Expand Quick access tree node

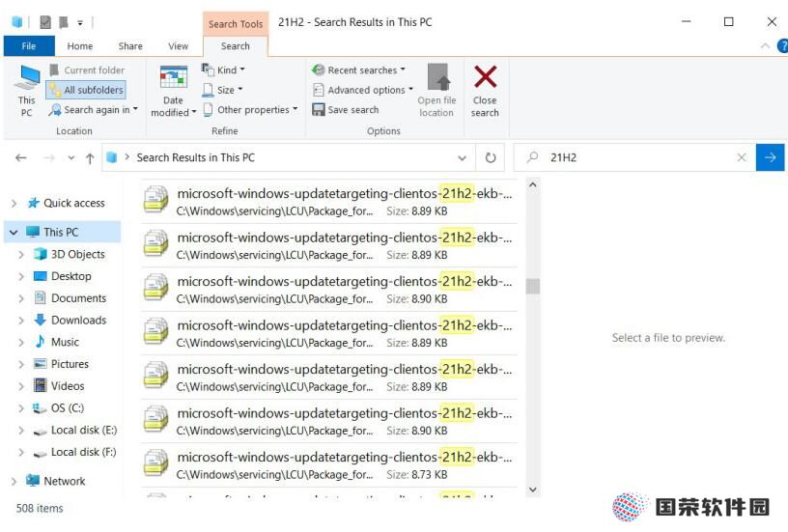click(14, 204)
